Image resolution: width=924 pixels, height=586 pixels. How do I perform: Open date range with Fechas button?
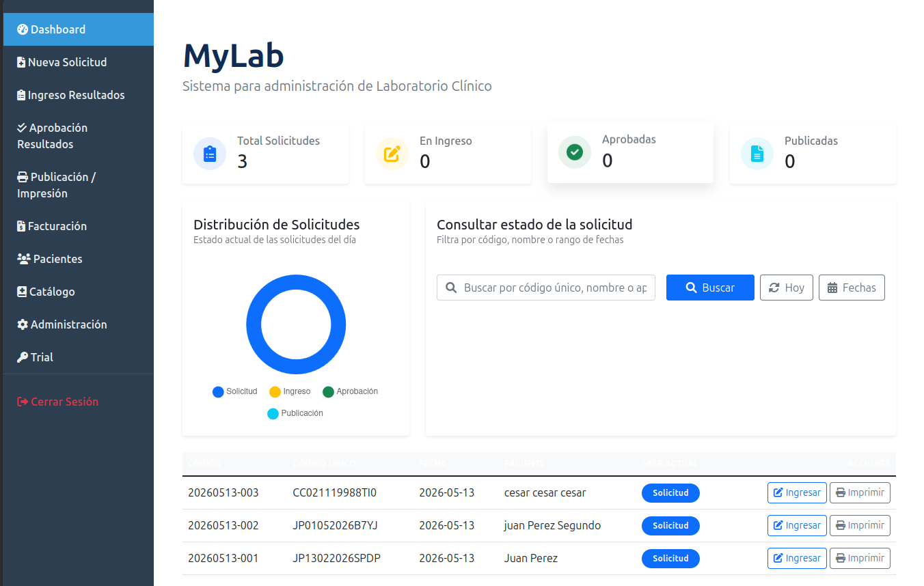pyautogui.click(x=852, y=288)
